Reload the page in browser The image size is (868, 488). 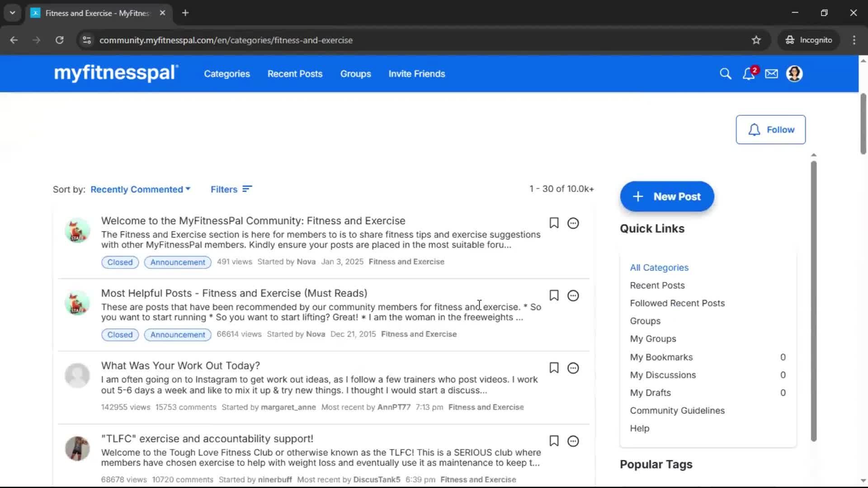(59, 40)
